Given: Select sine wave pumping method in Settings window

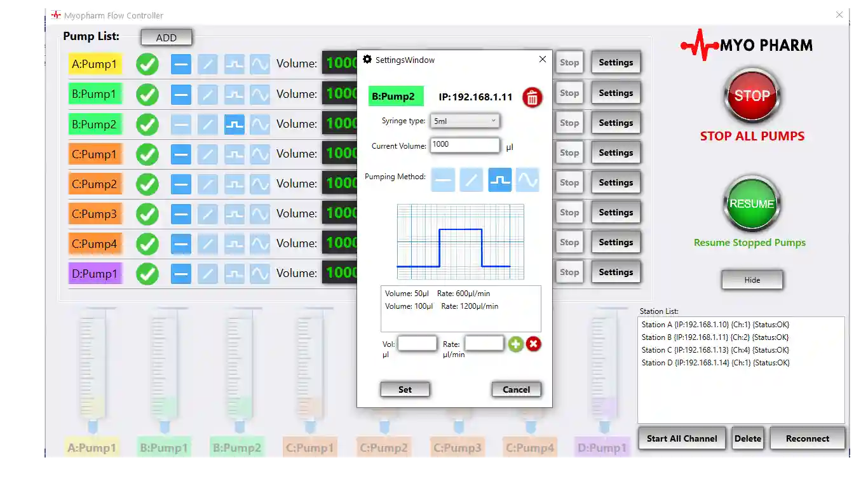Looking at the screenshot, I should coord(527,180).
